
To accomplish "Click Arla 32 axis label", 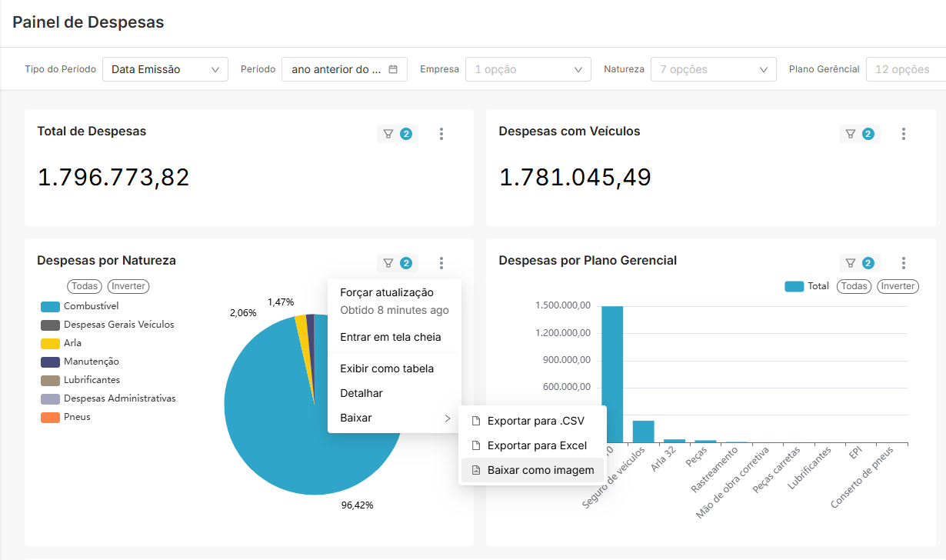I will tap(663, 459).
